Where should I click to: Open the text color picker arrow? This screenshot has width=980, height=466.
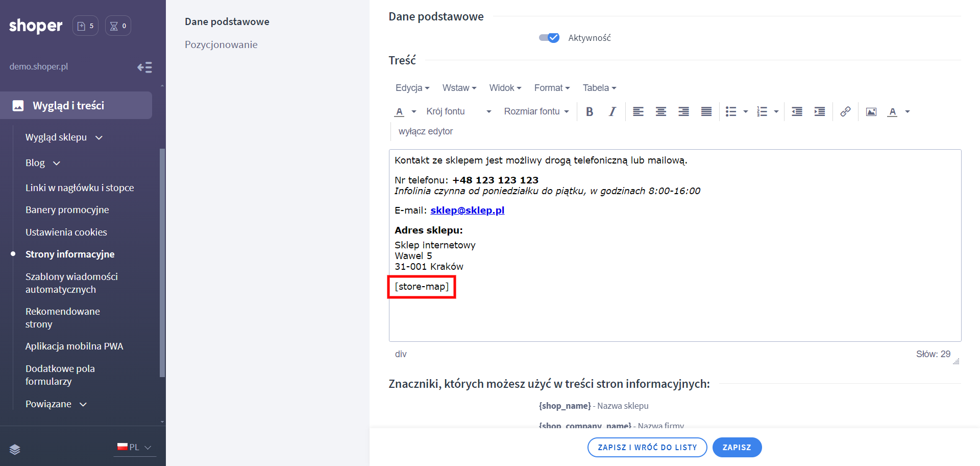tap(414, 112)
